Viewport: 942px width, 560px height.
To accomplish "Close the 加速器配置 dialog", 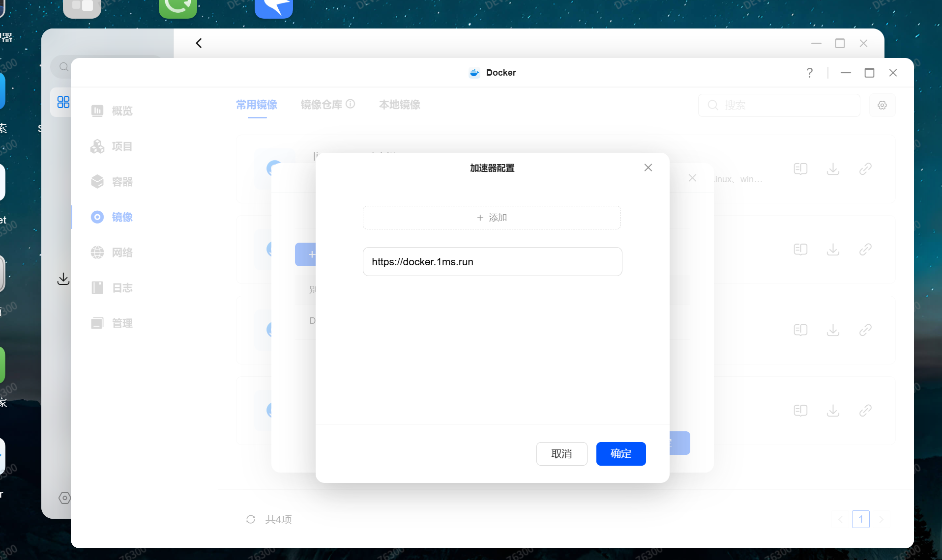I will click(x=648, y=168).
